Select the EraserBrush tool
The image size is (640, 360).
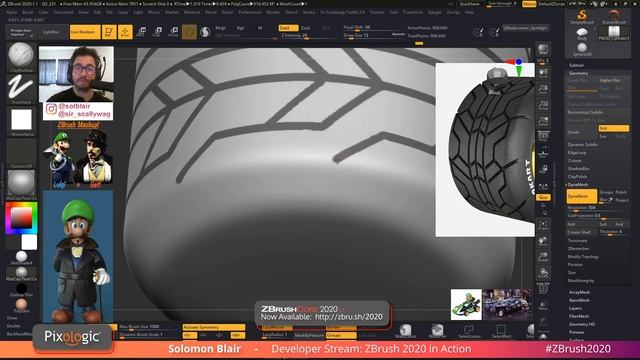[x=613, y=17]
